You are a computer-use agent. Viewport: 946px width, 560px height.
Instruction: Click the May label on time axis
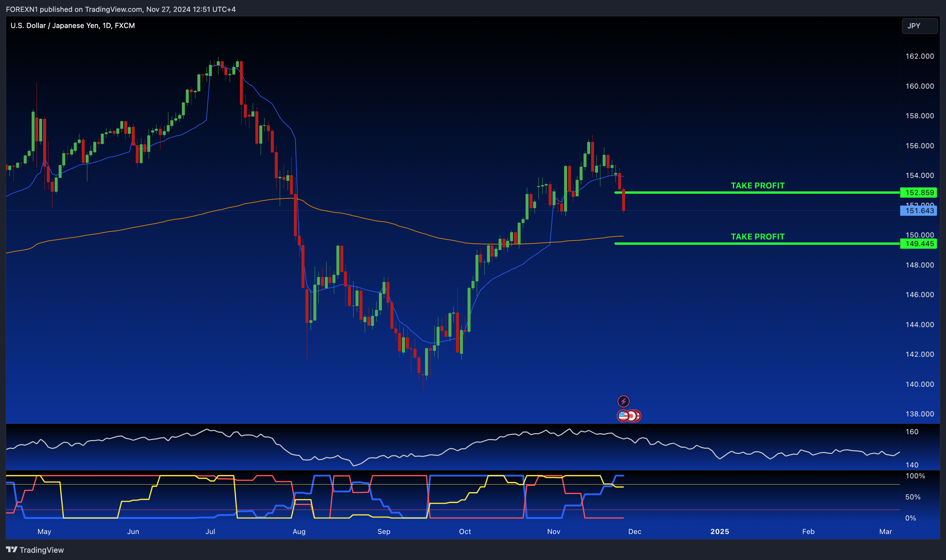pyautogui.click(x=44, y=531)
